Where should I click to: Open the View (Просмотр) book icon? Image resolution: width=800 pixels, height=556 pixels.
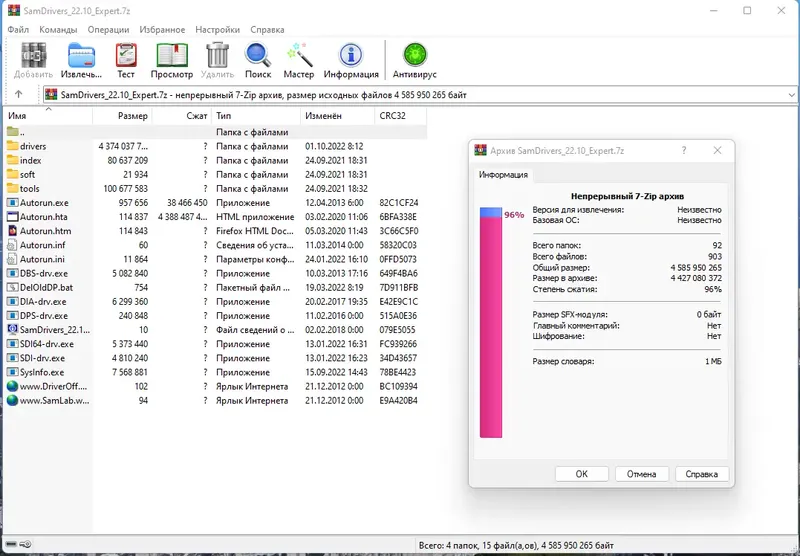tap(172, 55)
